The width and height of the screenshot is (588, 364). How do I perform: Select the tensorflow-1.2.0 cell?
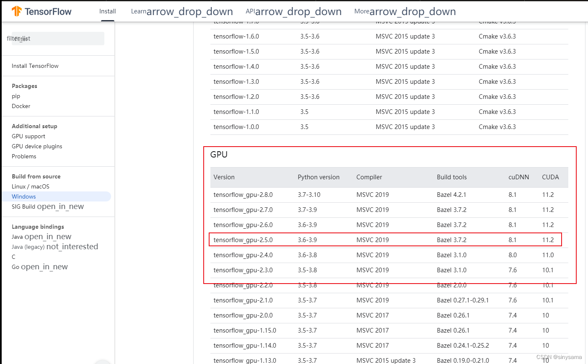(236, 97)
